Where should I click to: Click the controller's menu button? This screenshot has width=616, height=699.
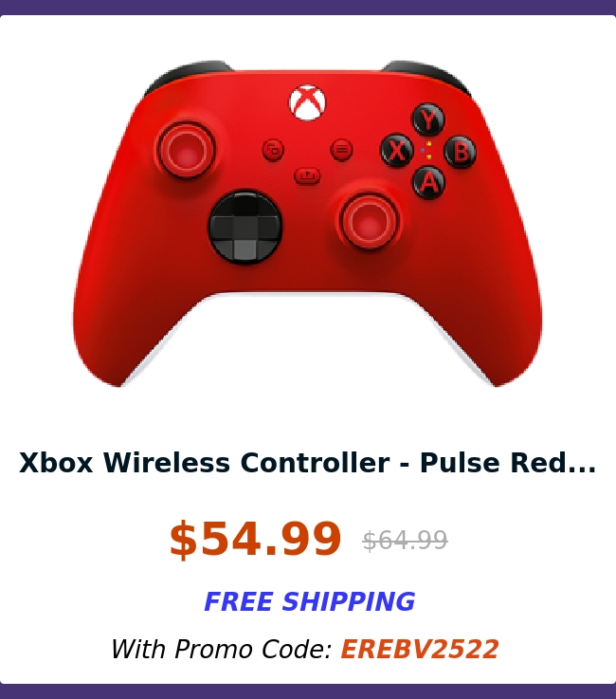point(341,150)
